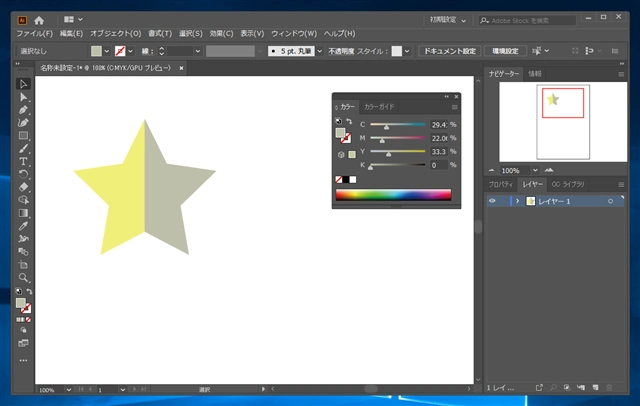640x406 pixels.
Task: Open the stroke color dropdown in control bar
Action: tap(130, 51)
